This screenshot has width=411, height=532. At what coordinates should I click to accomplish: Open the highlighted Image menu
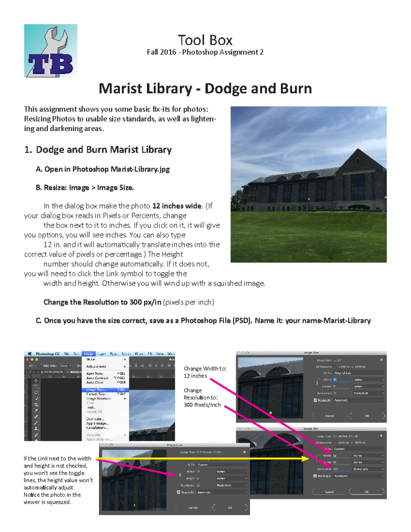[88, 354]
